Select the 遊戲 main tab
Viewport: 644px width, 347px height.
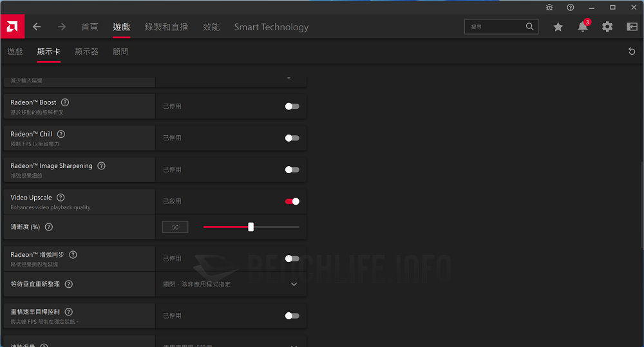122,26
